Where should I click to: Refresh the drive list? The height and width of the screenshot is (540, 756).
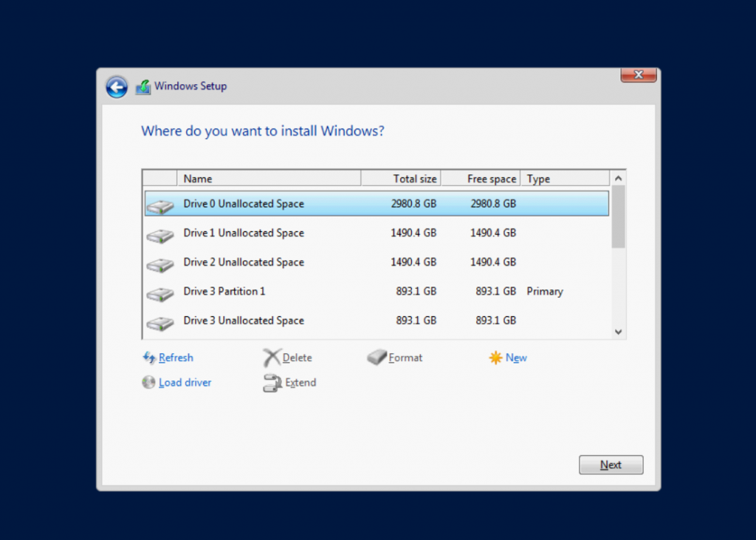click(x=176, y=358)
